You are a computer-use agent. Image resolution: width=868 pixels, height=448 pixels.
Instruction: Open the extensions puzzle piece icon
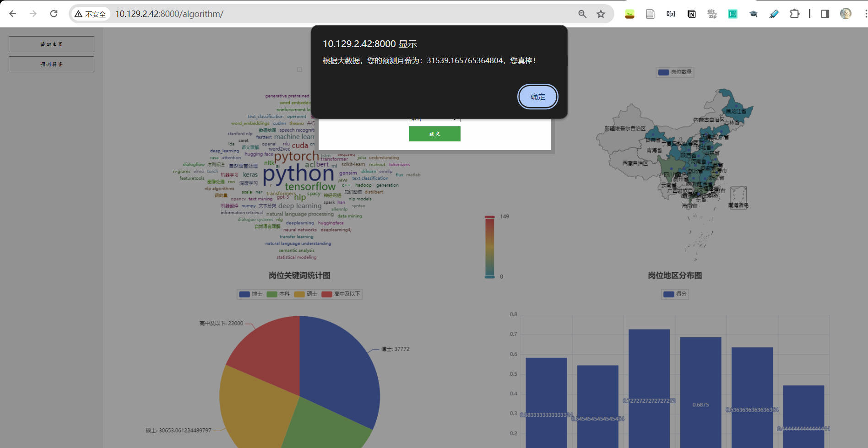pyautogui.click(x=794, y=14)
